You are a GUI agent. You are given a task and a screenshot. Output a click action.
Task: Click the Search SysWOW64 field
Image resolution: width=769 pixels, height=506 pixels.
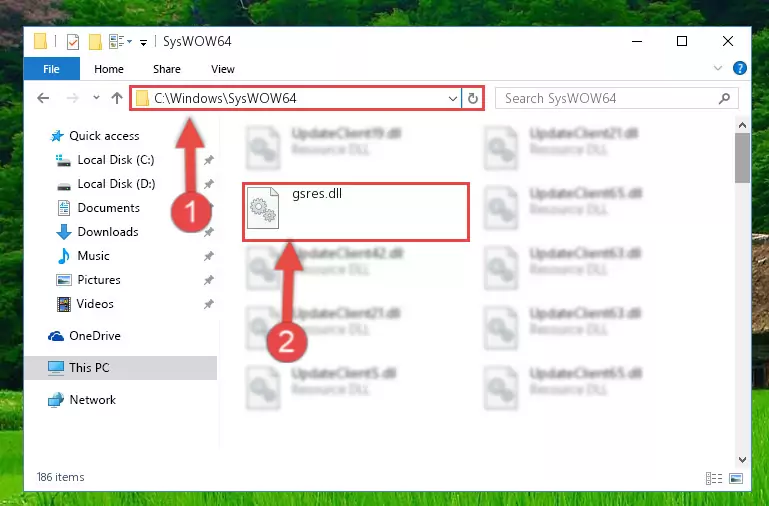(616, 98)
